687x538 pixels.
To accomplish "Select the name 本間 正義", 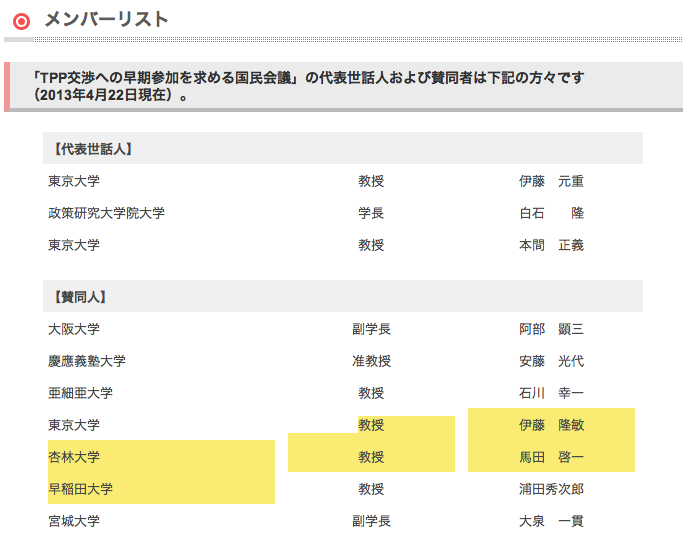I will tap(551, 245).
